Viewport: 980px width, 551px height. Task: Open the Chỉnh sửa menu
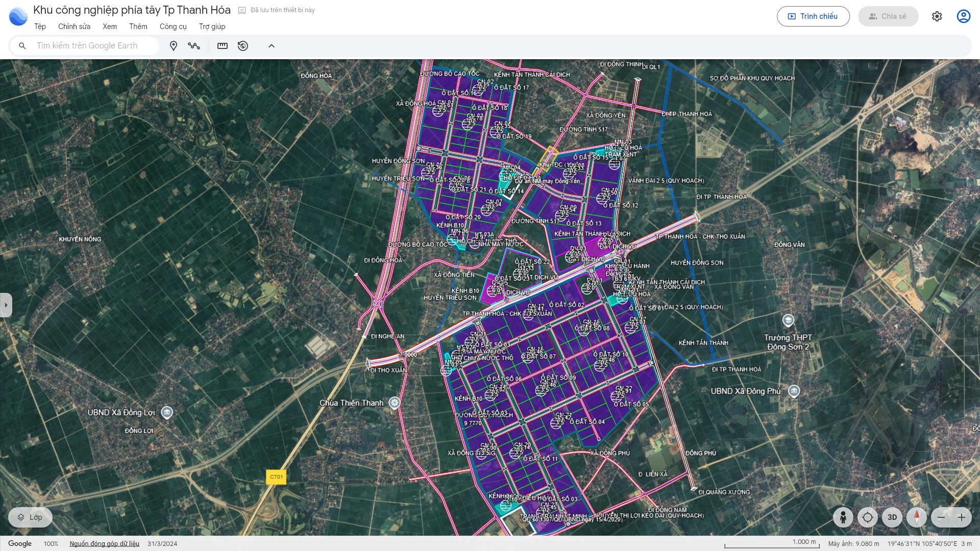[x=74, y=27]
